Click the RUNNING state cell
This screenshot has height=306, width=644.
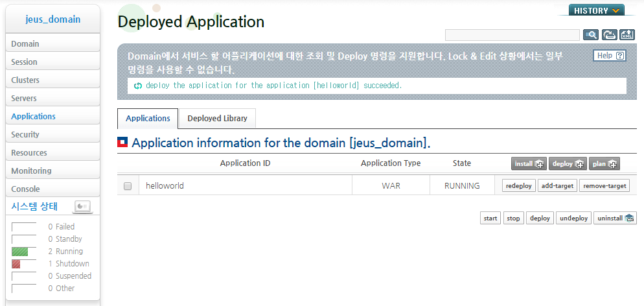pyautogui.click(x=462, y=185)
